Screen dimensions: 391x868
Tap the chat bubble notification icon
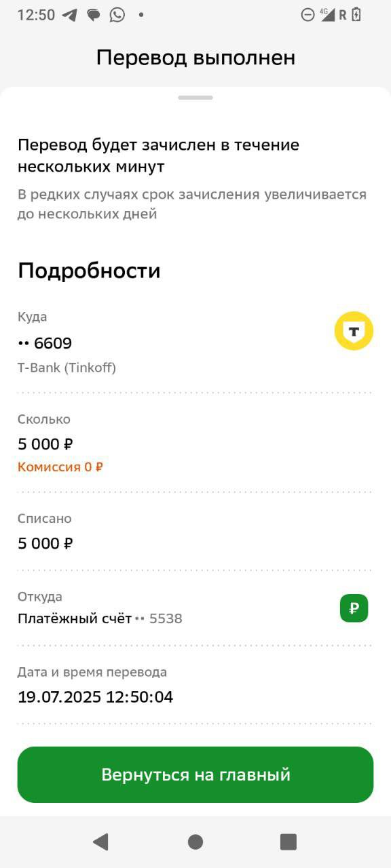(x=94, y=15)
